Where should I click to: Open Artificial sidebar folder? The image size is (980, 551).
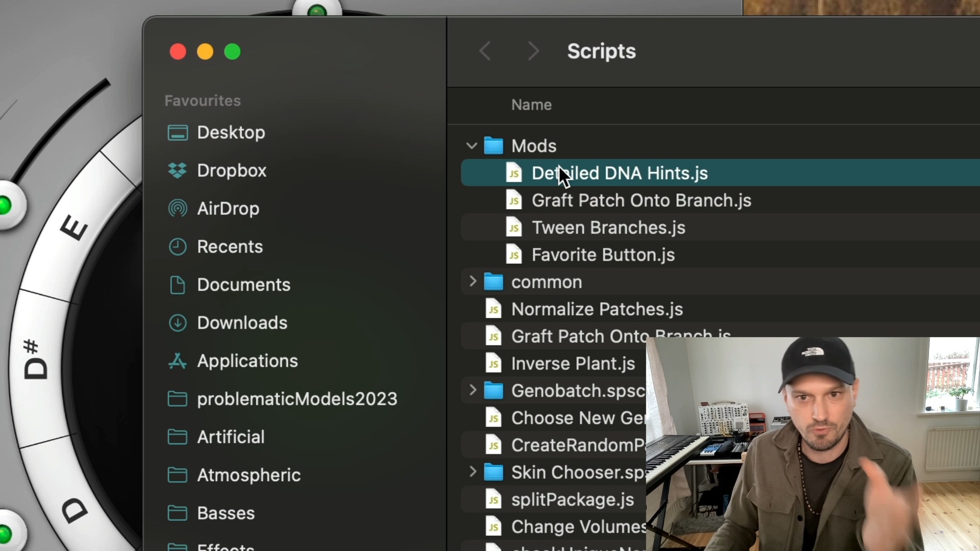point(216,437)
